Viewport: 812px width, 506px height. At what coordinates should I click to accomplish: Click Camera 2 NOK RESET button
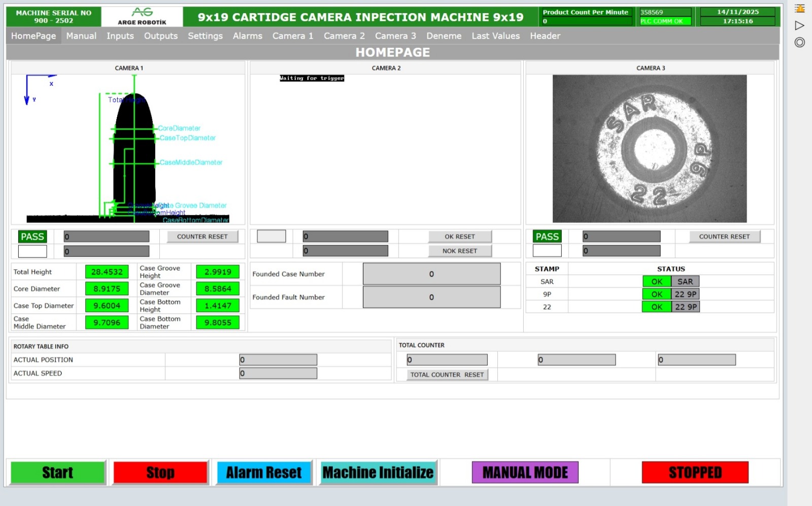(x=460, y=251)
